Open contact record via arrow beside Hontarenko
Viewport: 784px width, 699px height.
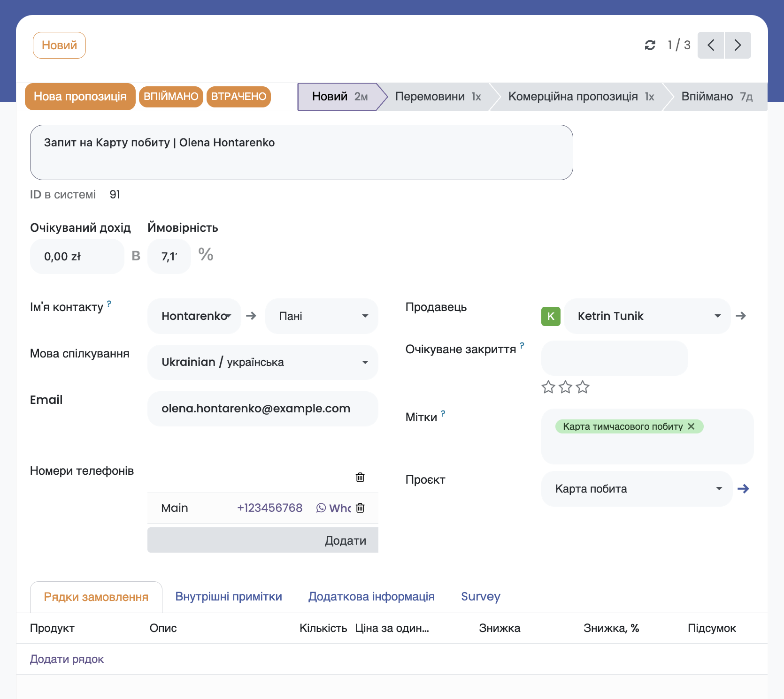coord(251,316)
